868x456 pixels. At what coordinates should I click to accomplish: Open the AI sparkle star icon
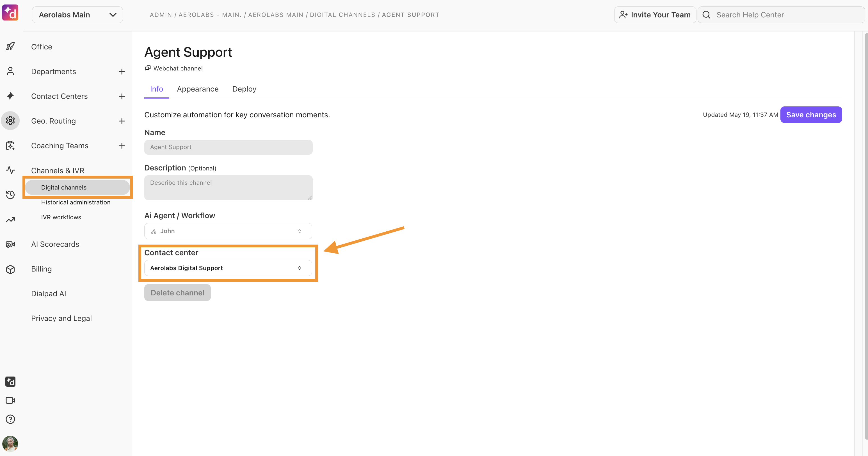click(x=10, y=96)
